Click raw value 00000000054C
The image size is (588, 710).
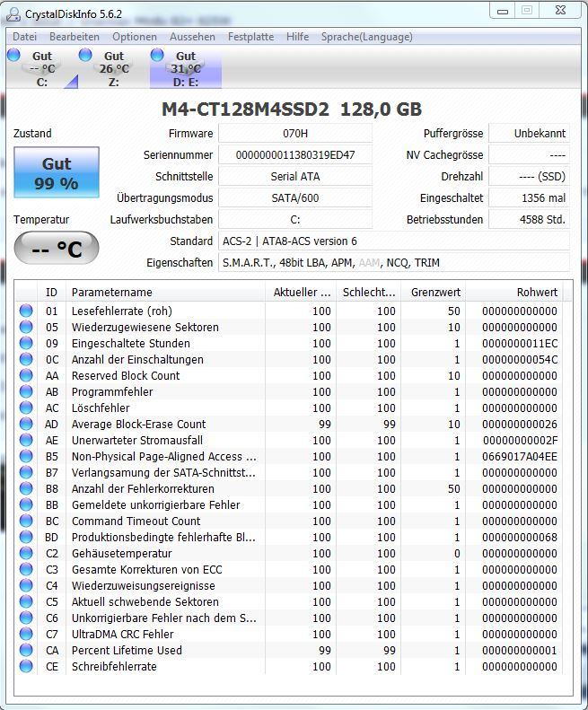[520, 360]
